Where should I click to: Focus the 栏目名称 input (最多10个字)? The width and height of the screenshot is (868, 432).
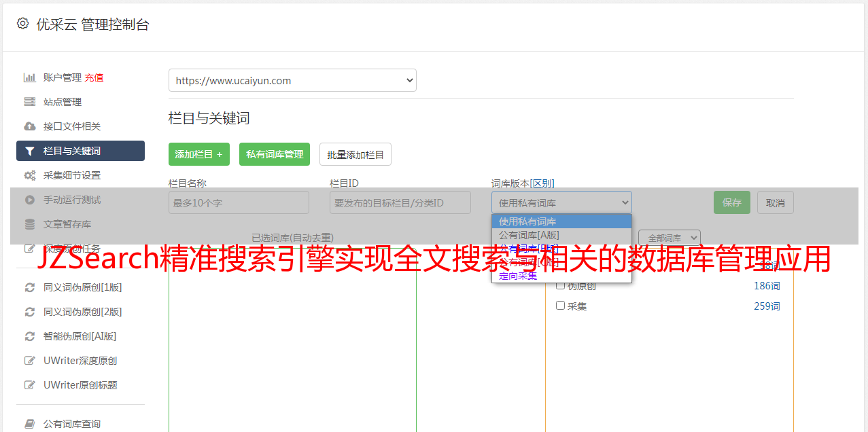pyautogui.click(x=239, y=202)
